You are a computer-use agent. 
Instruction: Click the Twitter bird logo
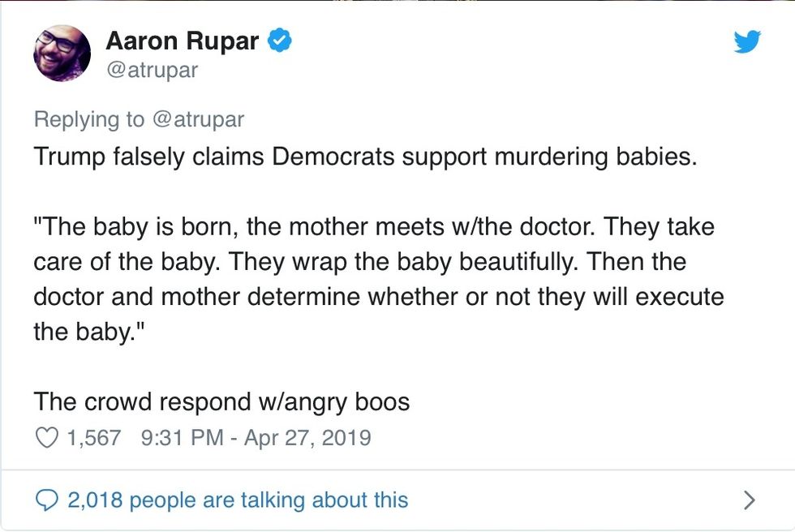[x=746, y=41]
